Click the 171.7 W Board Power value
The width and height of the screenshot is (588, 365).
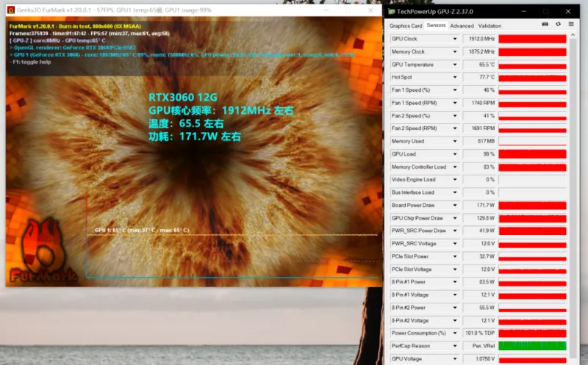(x=480, y=206)
